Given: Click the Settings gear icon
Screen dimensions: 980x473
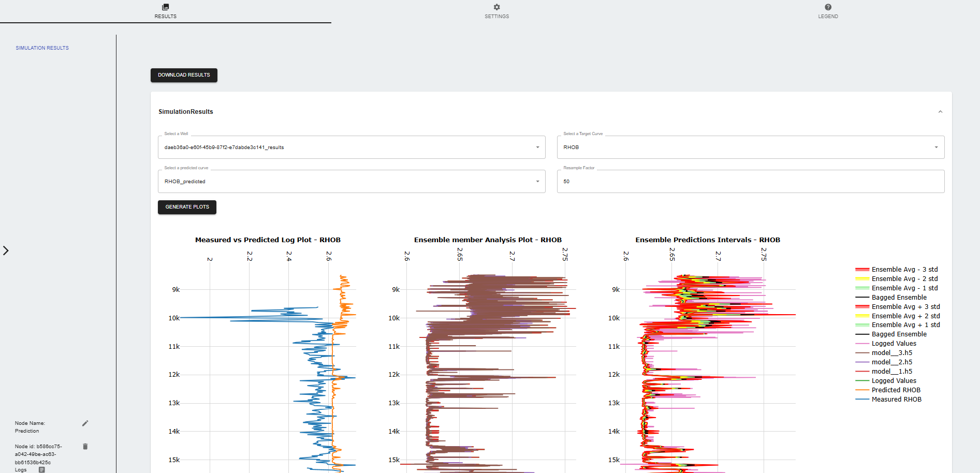Looking at the screenshot, I should (x=497, y=7).
